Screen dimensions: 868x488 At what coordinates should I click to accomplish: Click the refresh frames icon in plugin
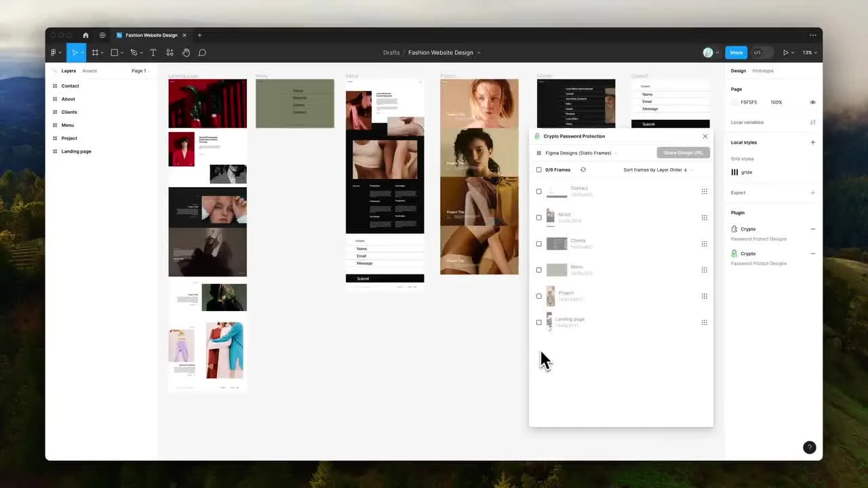click(x=583, y=170)
